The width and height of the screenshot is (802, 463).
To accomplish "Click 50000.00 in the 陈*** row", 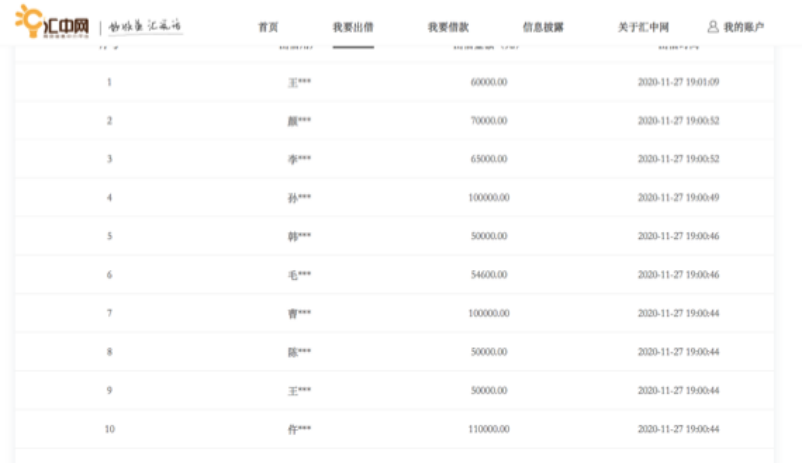I will (x=489, y=352).
